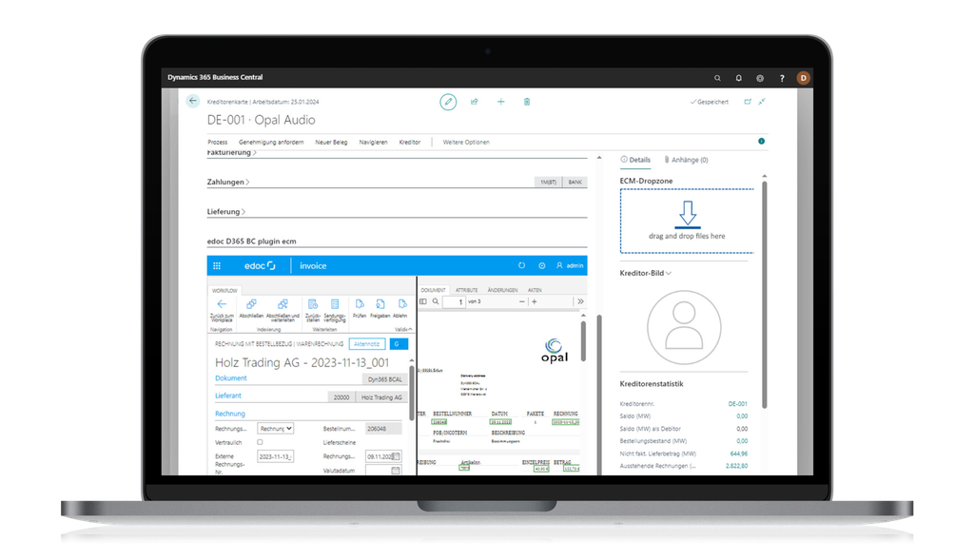This screenshot has height=560, width=974.
Task: Open Kreditorennr. DE-001 link
Action: pos(737,404)
